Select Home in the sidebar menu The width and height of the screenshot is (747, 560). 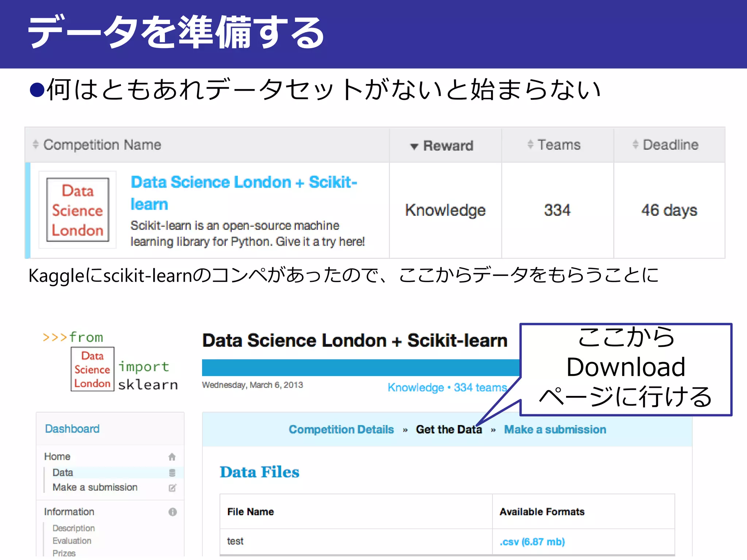(57, 456)
